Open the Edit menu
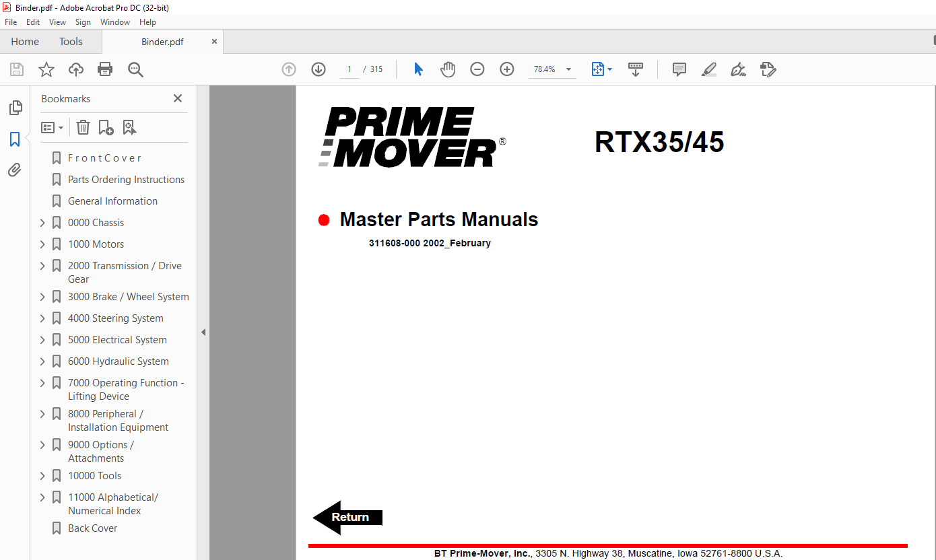The height and width of the screenshot is (560, 936). coord(33,22)
